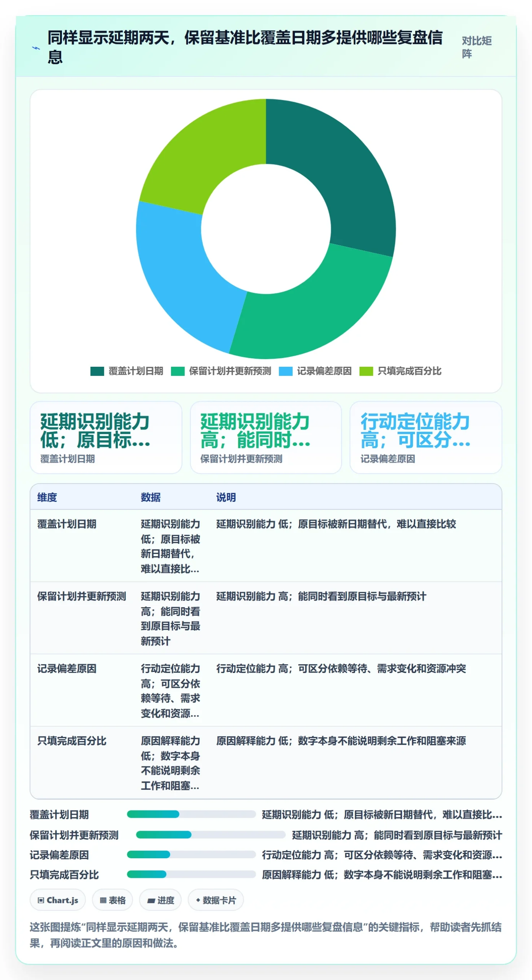
Task: Toggle the 覆盖计划日期 legend item
Action: [127, 371]
